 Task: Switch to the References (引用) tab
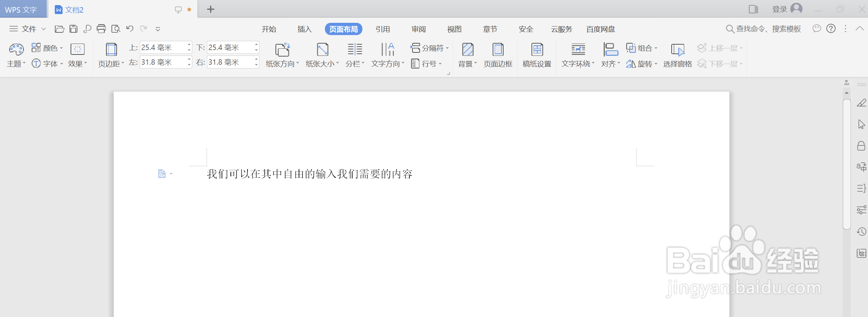click(383, 29)
